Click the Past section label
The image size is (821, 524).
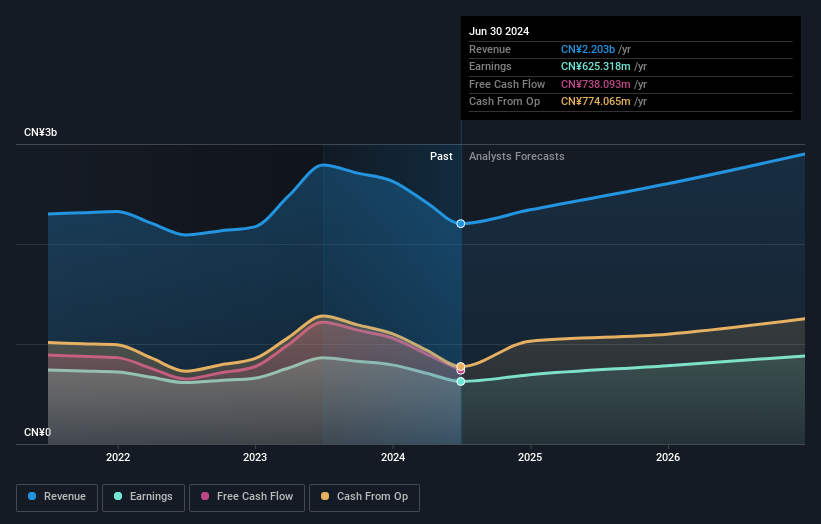(x=441, y=156)
